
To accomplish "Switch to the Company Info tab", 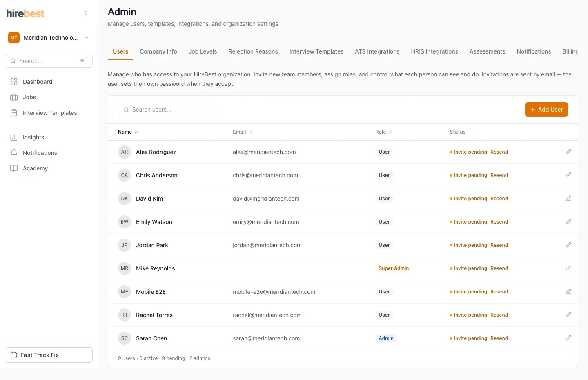I will pos(158,51).
